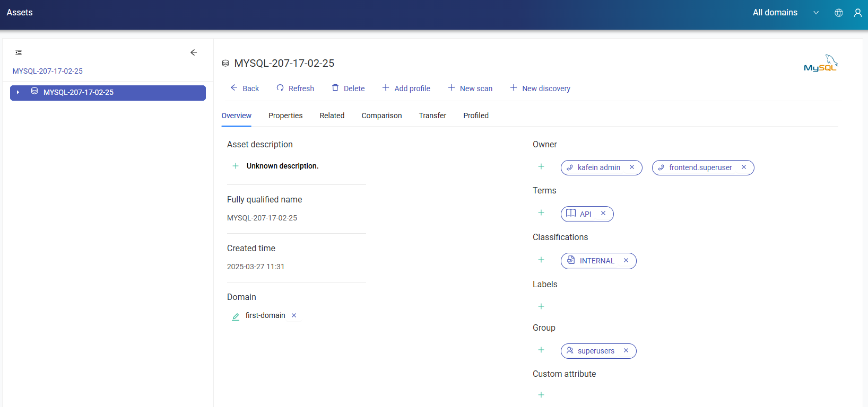
Task: Click the plus icon to add owner
Action: 541,167
